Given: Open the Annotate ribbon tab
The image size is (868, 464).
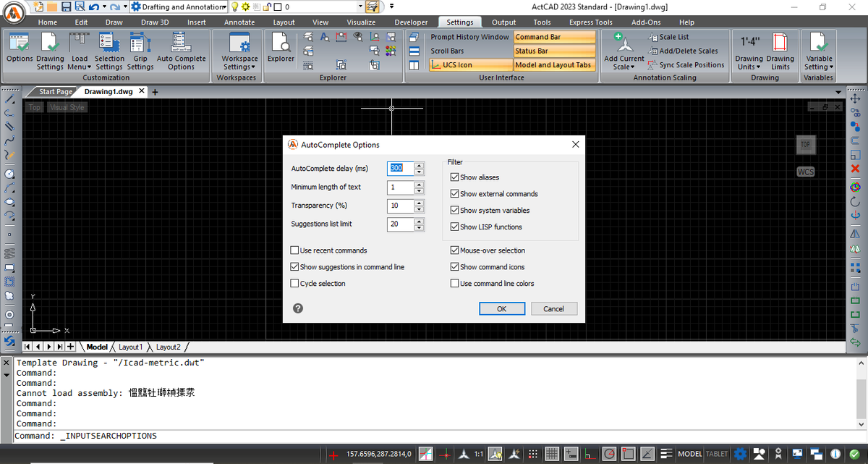Looking at the screenshot, I should coord(239,22).
